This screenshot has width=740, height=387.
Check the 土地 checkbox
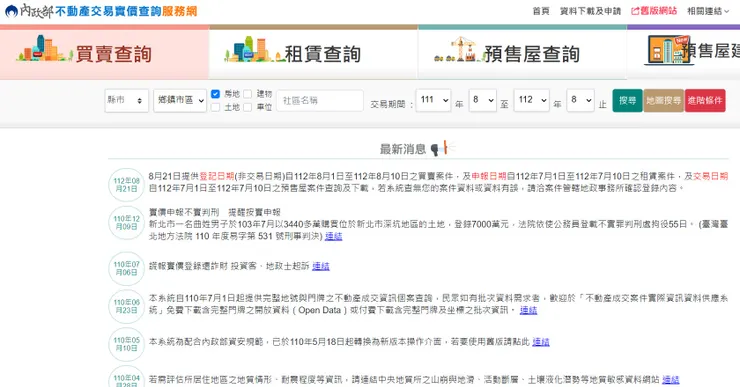[x=216, y=107]
